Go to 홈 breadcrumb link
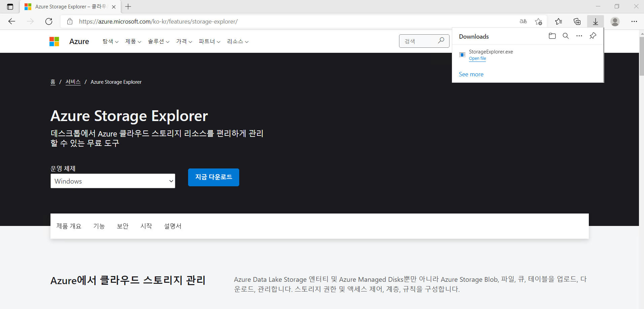This screenshot has width=644, height=309. coord(53,82)
